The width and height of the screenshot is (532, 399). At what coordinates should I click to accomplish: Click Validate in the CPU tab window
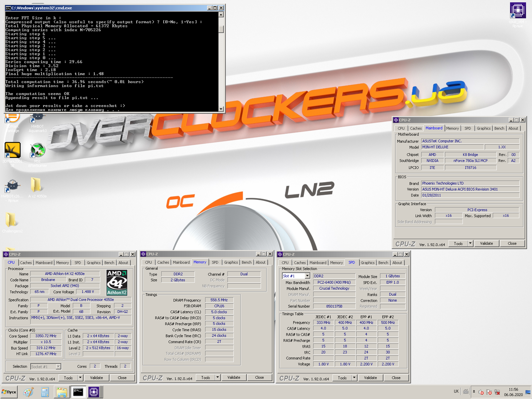coord(96,378)
